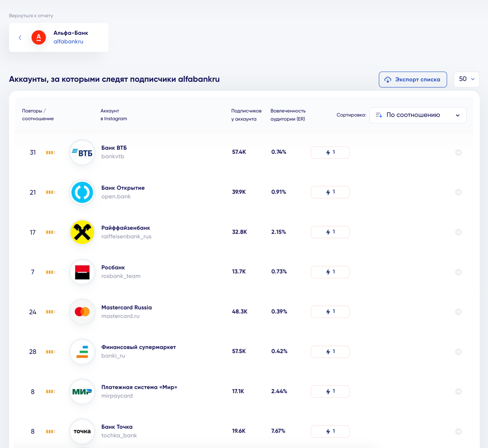Click the ratio bars icon in banki_ru row
Viewport: 488px width, 448px height.
51,352
